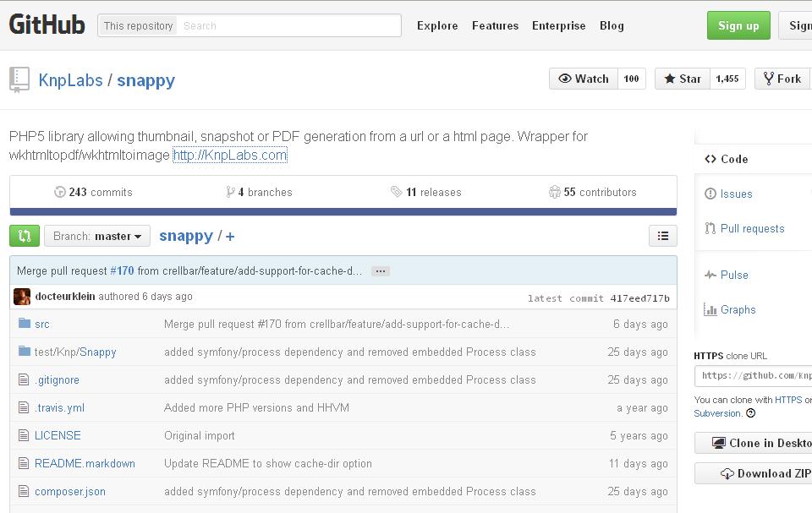The width and height of the screenshot is (812, 513).
Task: Open the Explore menu item
Action: [x=437, y=26]
